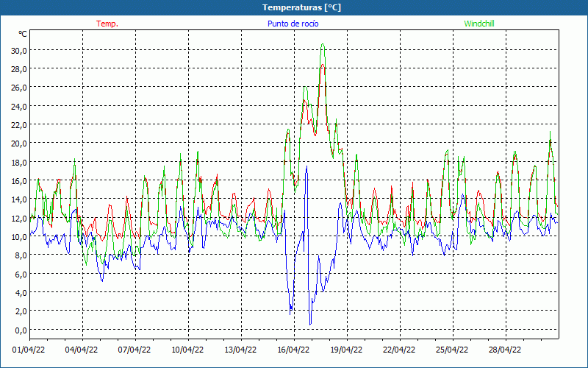
Task: Click the blue dew point minimum near 0 °C
Action: [310, 324]
